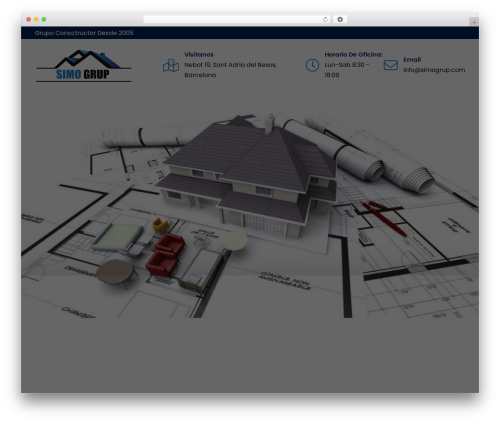This screenshot has width=500, height=423.
Task: Close the browser window with the red button
Action: pos(29,20)
